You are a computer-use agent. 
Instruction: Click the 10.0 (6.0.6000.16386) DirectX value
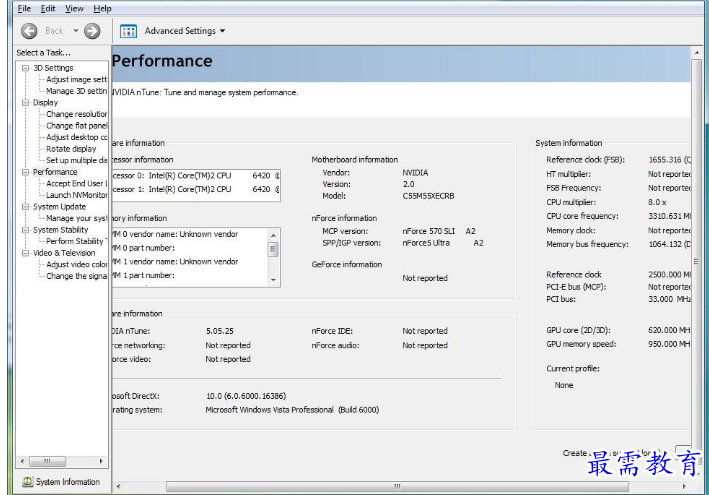tap(246, 396)
